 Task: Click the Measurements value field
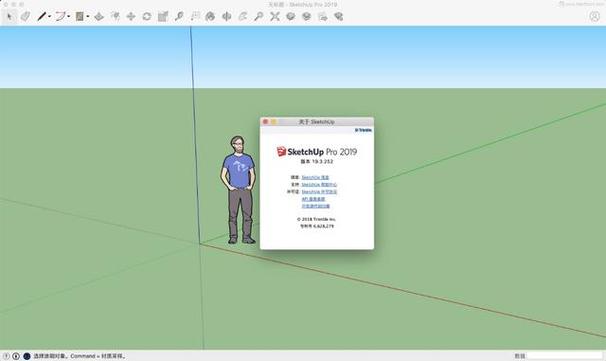[565, 356]
